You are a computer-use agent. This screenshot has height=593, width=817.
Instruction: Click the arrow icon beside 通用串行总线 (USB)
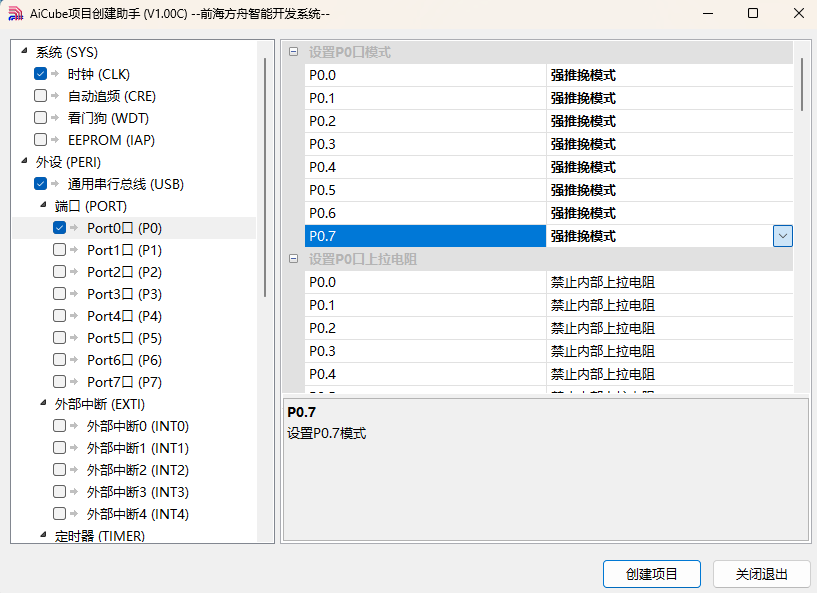point(55,184)
